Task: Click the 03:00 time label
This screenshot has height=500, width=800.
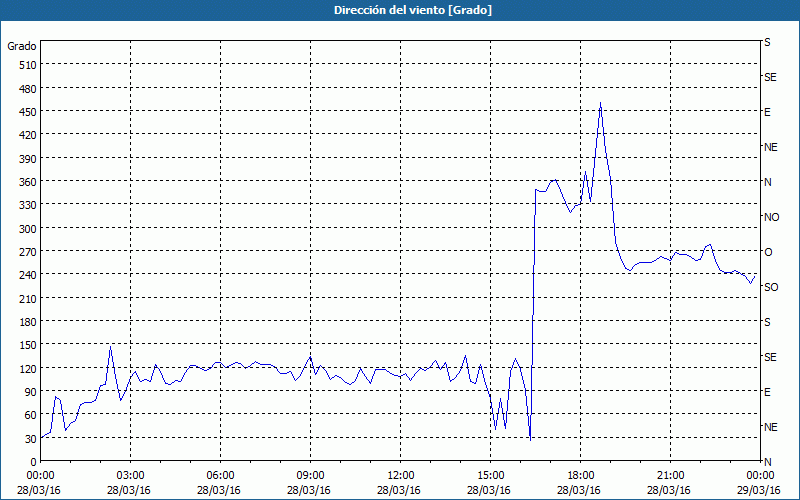Action: pos(129,476)
